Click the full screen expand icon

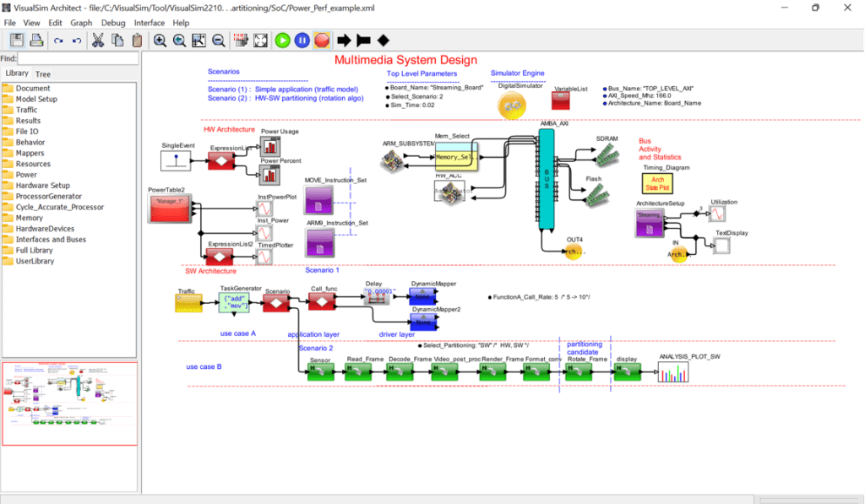pos(260,40)
